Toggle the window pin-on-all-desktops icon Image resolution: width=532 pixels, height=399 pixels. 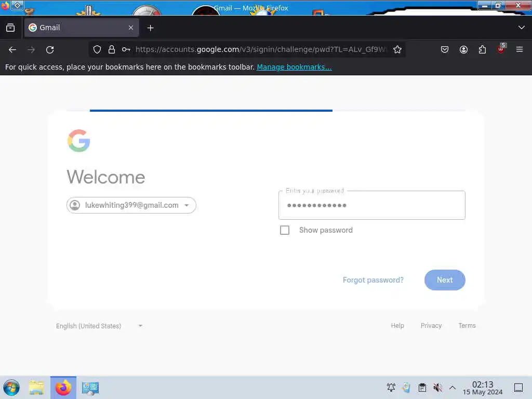tap(17, 5)
